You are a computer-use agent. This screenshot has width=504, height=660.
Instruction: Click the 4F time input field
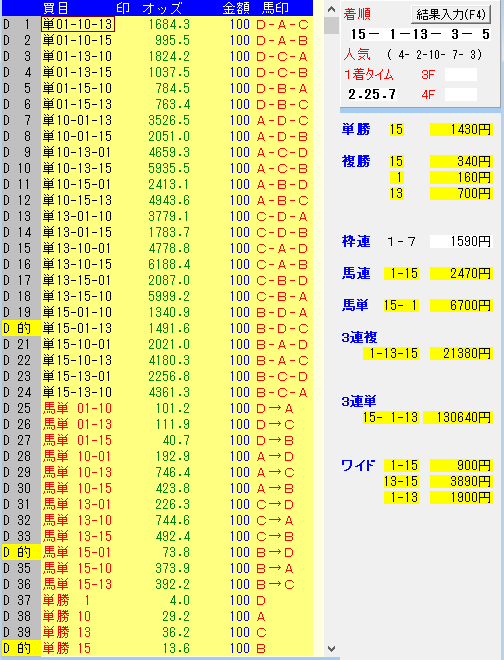click(x=461, y=94)
